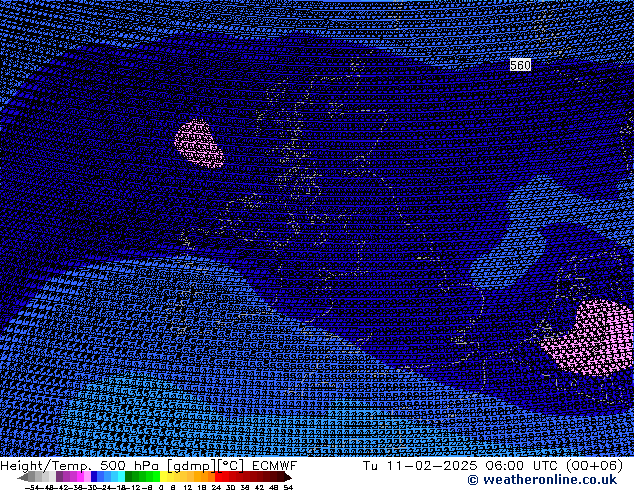
Task: Click the magenta legend swatch
Action: pos(80,477)
